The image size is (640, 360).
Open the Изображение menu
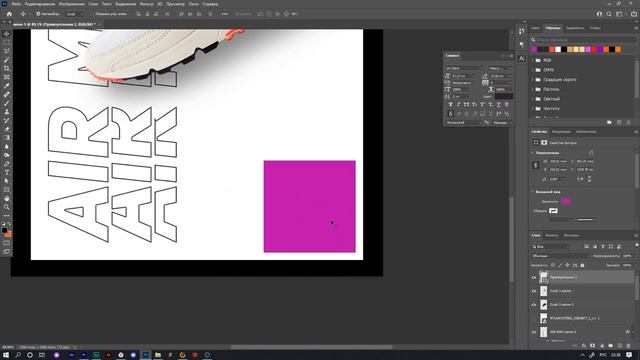[71, 4]
